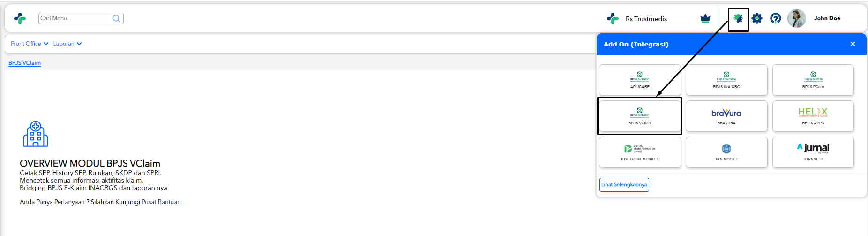Follow the Pusat Bantuan link
Screen dimensions: 868x236
161,202
